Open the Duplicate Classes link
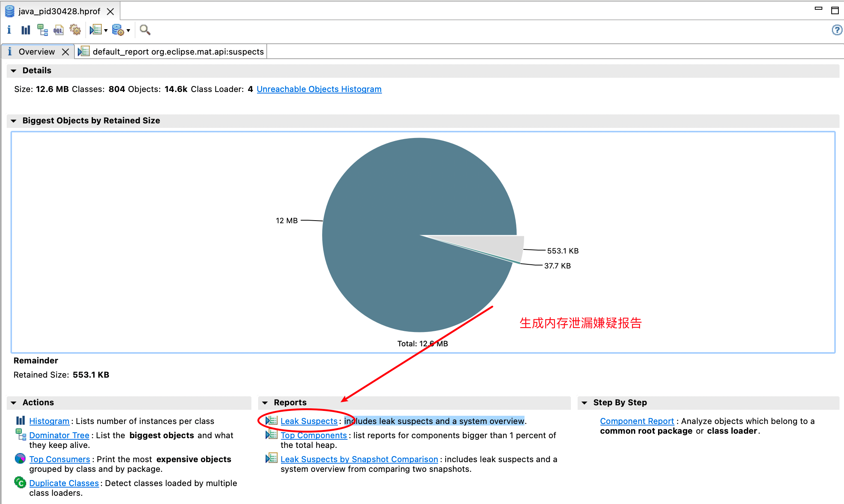 (64, 483)
